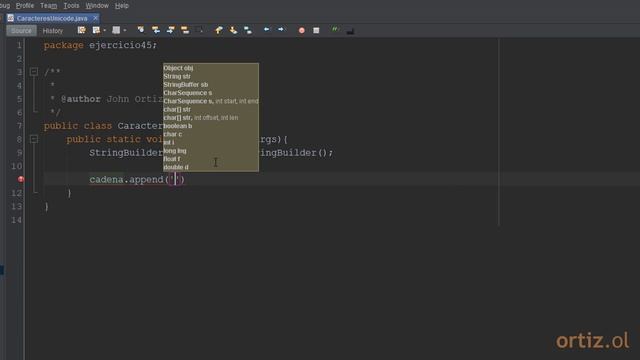
Task: Click 'append' method call text
Action: [x=146, y=180]
